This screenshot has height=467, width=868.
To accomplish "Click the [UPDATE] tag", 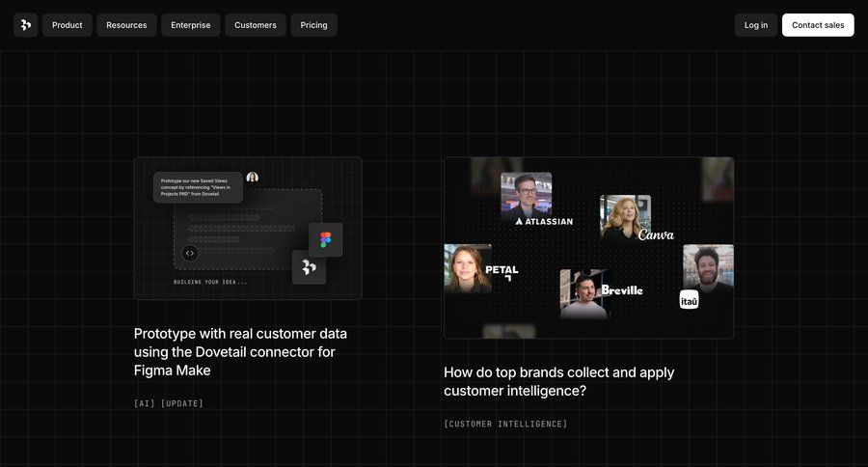I will tap(182, 403).
